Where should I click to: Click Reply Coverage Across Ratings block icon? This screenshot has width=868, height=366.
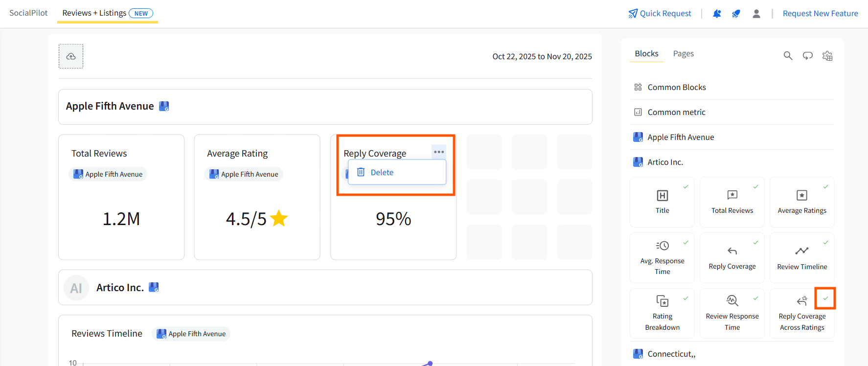[802, 300]
